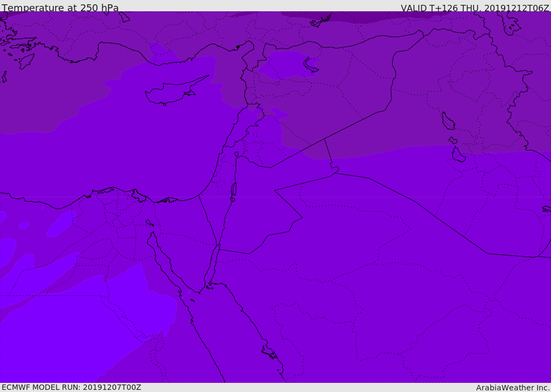
Task: Click the 'ECMWF MODEL RUN: 20191207T00Z' footer text
Action: [x=72, y=388]
